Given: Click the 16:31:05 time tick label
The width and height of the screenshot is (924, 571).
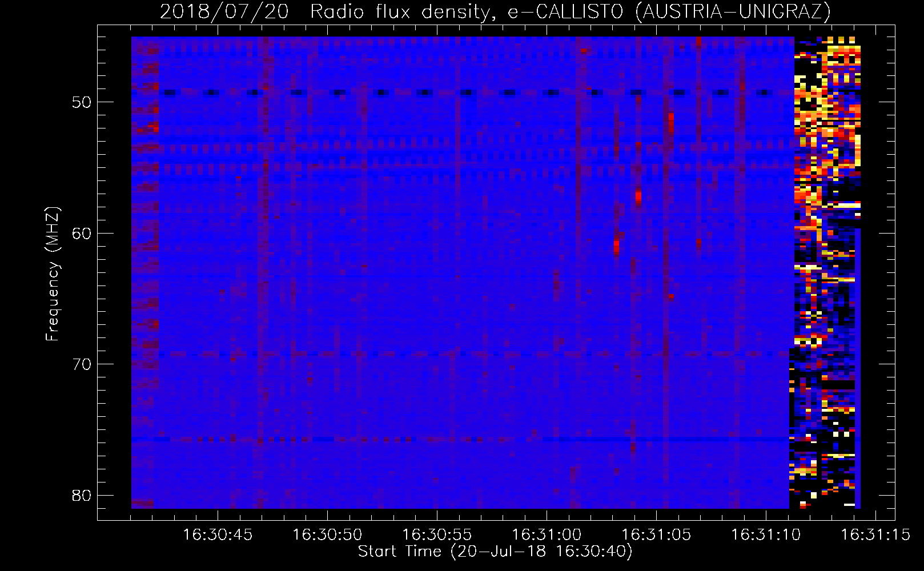Looking at the screenshot, I should (656, 535).
